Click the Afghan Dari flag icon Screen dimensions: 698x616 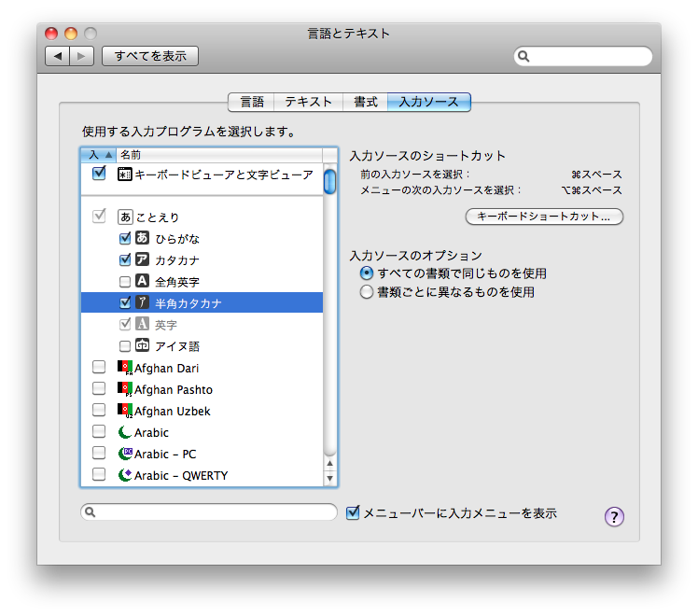(x=125, y=368)
